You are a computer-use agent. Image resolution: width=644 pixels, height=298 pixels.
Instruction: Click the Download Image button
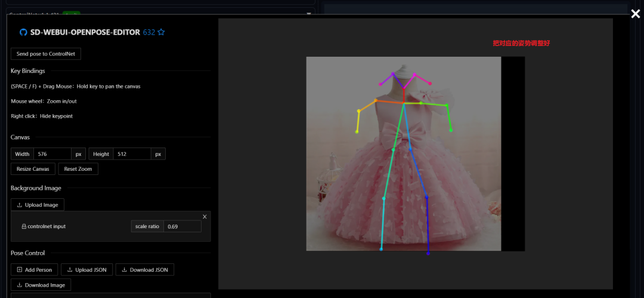pos(41,285)
